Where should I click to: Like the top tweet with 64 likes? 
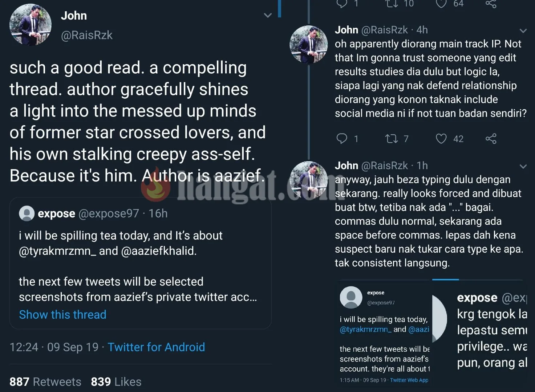coord(441,4)
